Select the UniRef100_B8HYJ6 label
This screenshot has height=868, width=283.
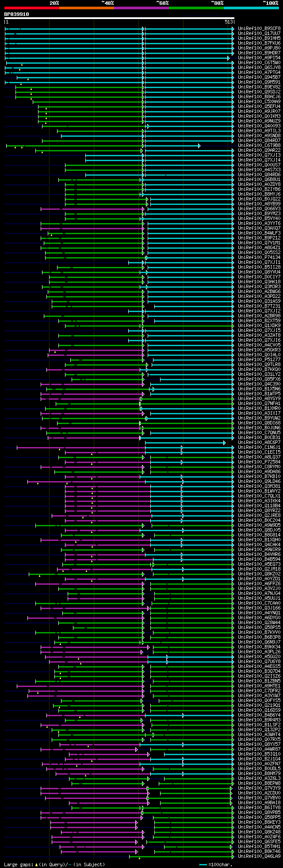point(259,194)
